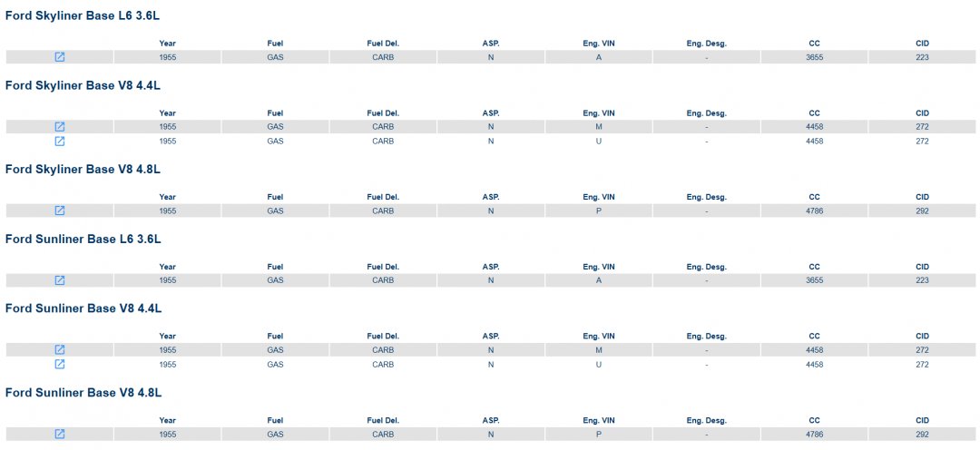Open Skyliner V8 4.4L entry with VIN U
The height and width of the screenshot is (450, 980).
pos(60,142)
